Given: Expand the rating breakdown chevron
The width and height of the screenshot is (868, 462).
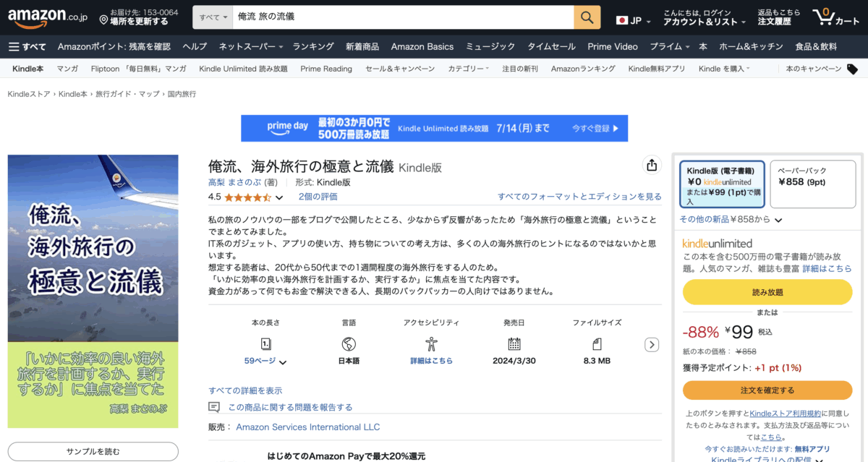Looking at the screenshot, I should pyautogui.click(x=279, y=197).
